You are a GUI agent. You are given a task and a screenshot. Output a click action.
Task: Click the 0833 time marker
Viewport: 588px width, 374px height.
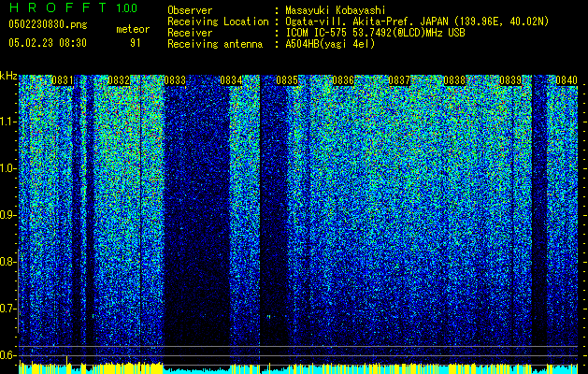pyautogui.click(x=175, y=80)
